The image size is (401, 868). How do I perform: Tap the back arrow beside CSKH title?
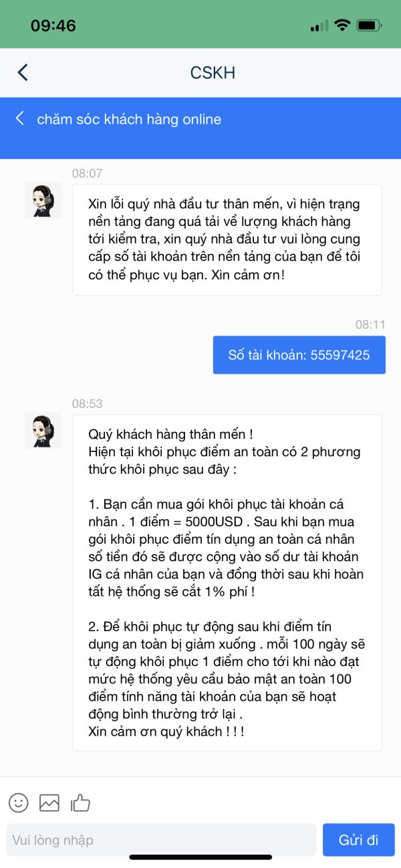click(23, 72)
